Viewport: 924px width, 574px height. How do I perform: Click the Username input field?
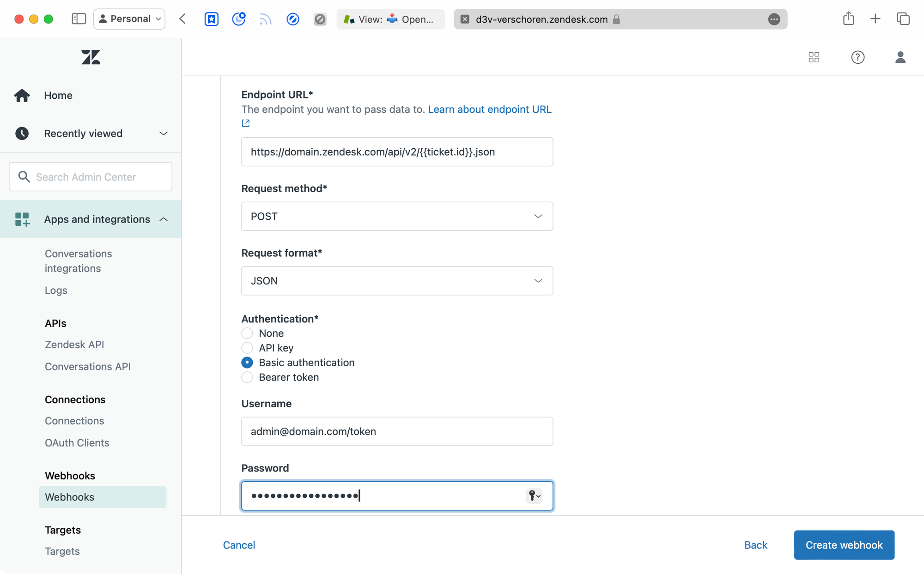(x=397, y=431)
